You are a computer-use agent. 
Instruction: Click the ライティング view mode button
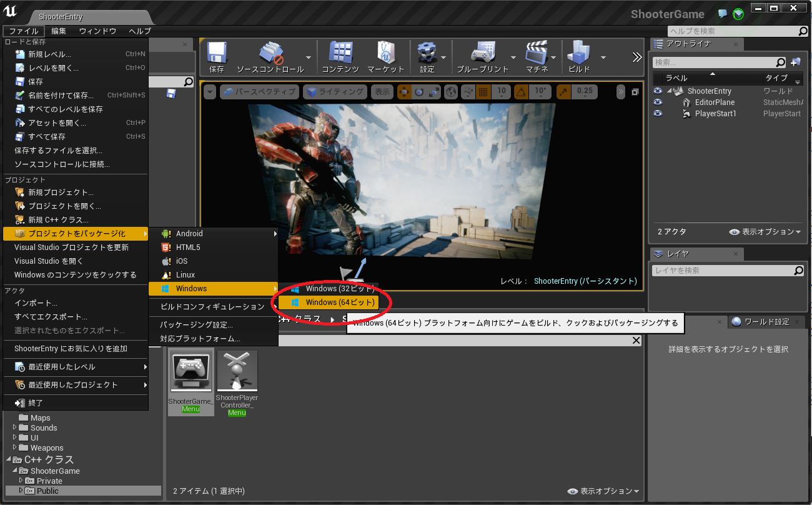point(335,92)
